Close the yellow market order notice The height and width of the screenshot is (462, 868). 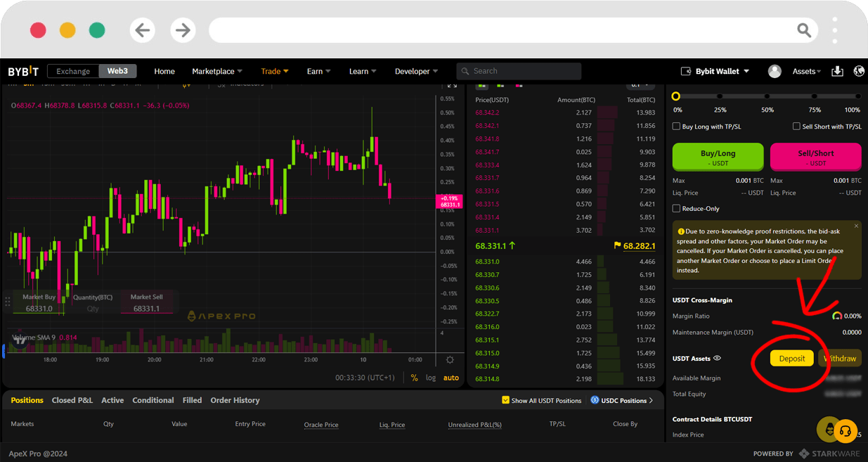856,226
